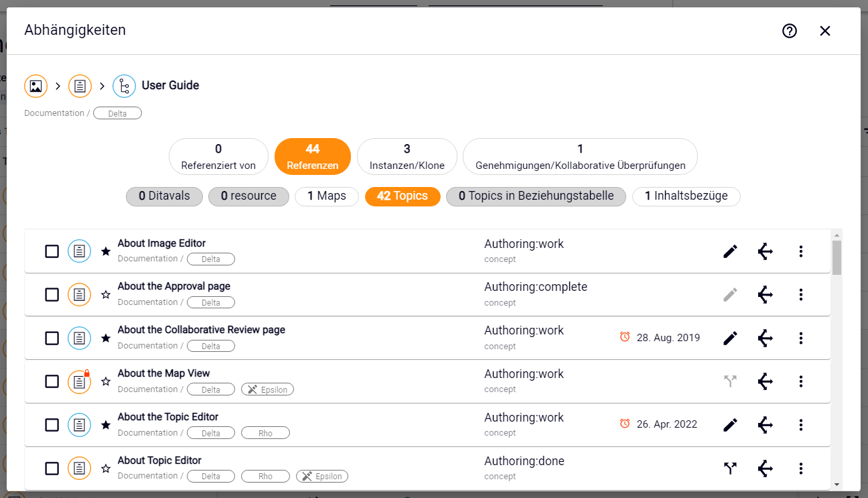The width and height of the screenshot is (868, 498).
Task: Check the About Image Editor checkbox
Action: click(x=52, y=251)
